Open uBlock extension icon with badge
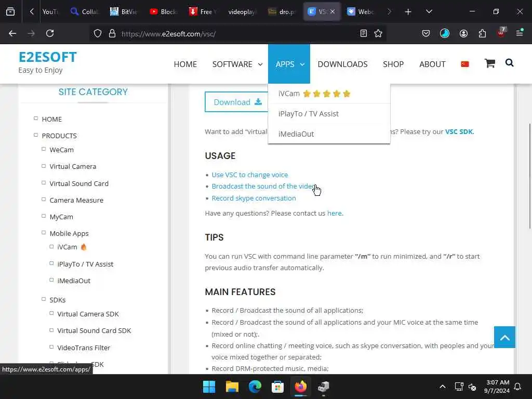This screenshot has width=532, height=399. [x=501, y=33]
